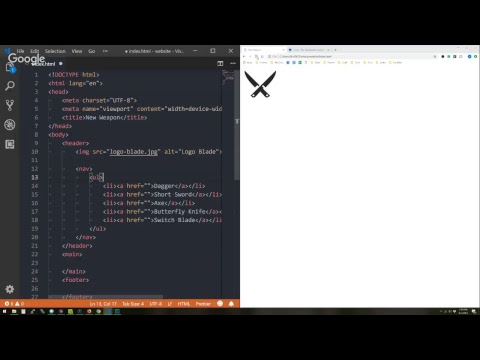This screenshot has width=480, height=360.
Task: Click the Ln 13, Col 17 status entry
Action: (x=103, y=304)
